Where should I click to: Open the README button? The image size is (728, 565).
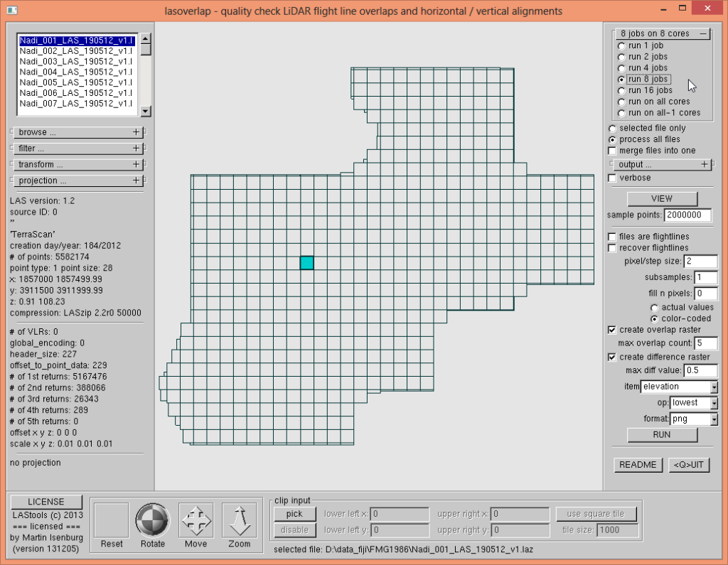pos(638,465)
